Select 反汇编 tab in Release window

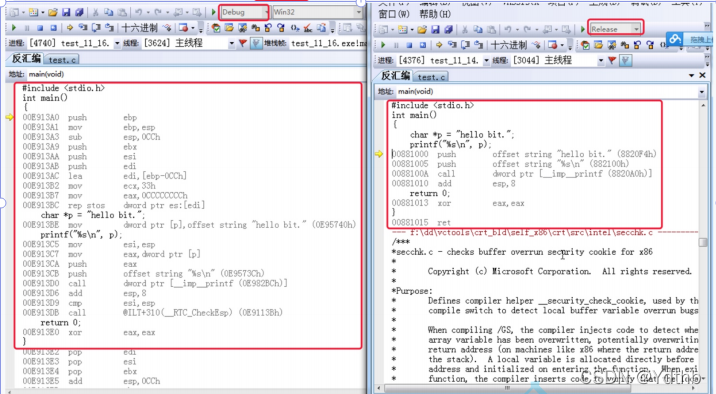[x=395, y=76]
